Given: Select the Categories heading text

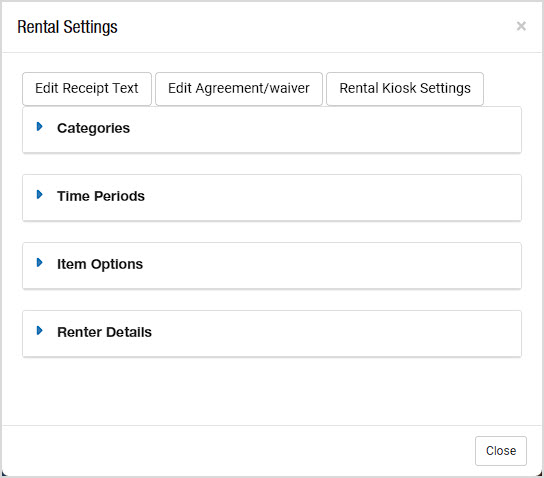Looking at the screenshot, I should (93, 128).
